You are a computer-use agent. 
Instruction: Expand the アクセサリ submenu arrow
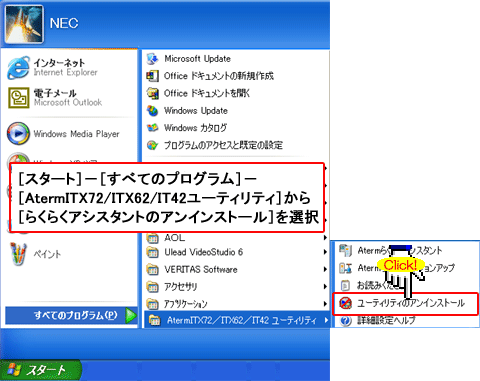coord(325,286)
